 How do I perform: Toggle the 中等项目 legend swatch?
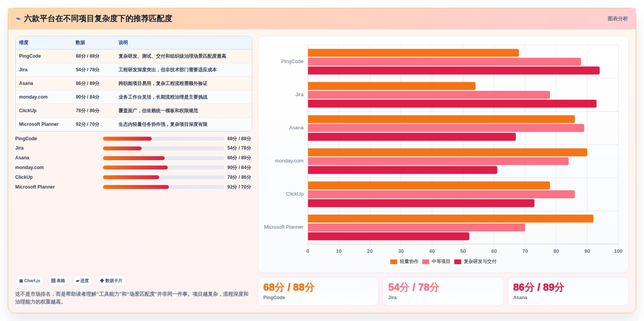[426, 262]
